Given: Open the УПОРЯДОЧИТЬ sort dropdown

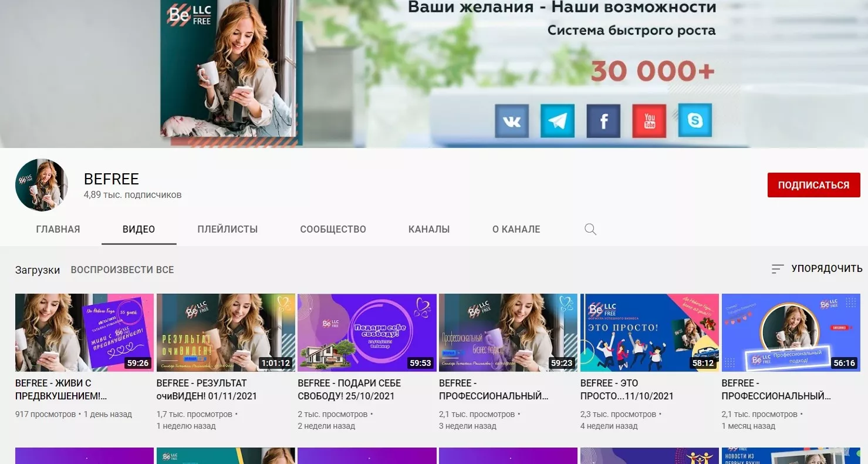Looking at the screenshot, I should pyautogui.click(x=816, y=269).
